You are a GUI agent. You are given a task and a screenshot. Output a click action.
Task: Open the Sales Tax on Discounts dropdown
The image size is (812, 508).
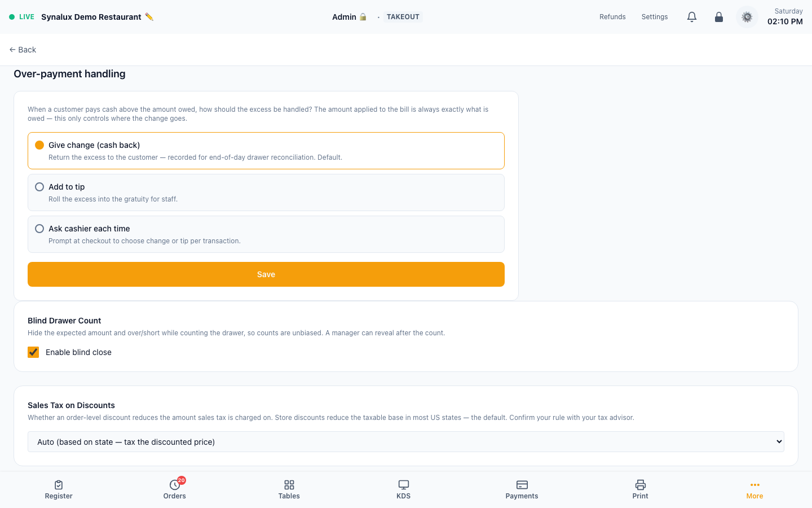tap(406, 442)
